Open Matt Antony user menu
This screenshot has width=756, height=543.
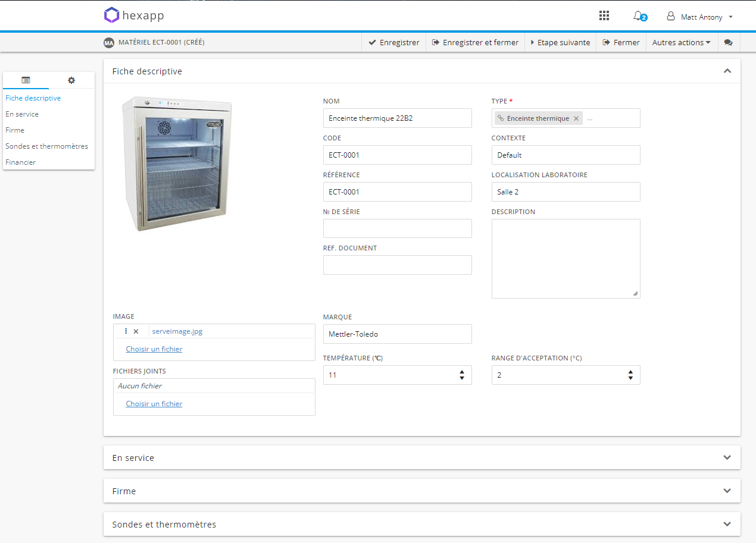tap(700, 17)
